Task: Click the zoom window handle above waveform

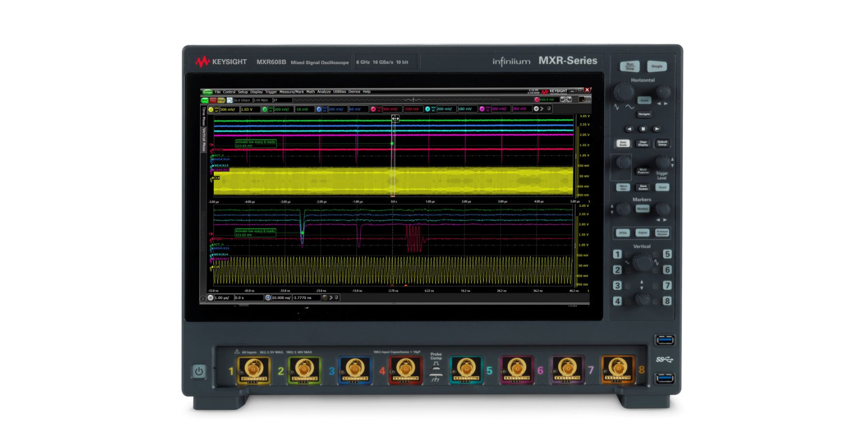Action: (x=395, y=118)
